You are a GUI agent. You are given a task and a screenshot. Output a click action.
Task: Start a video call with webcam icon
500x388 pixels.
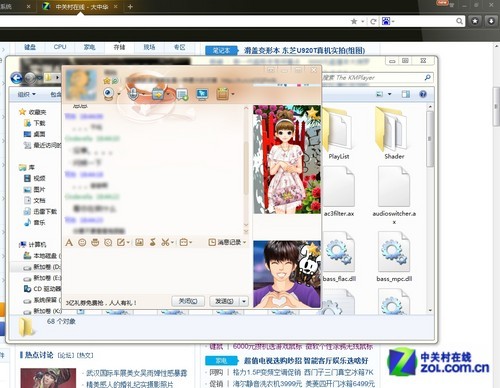(109, 94)
